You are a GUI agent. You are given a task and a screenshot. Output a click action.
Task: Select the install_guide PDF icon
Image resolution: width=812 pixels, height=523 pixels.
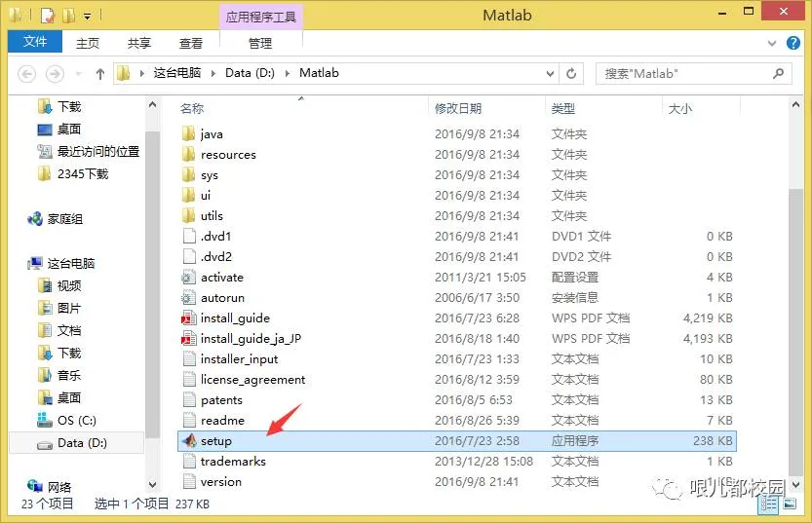pos(188,318)
